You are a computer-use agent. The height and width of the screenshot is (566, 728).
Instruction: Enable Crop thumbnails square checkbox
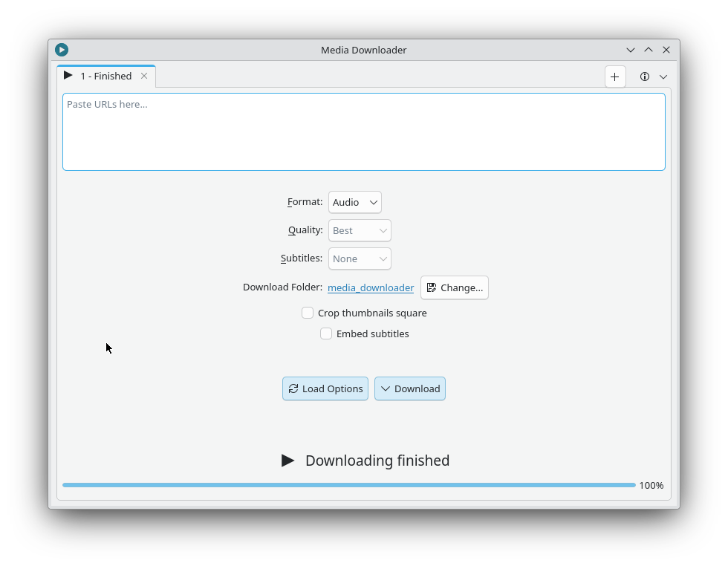pyautogui.click(x=308, y=313)
